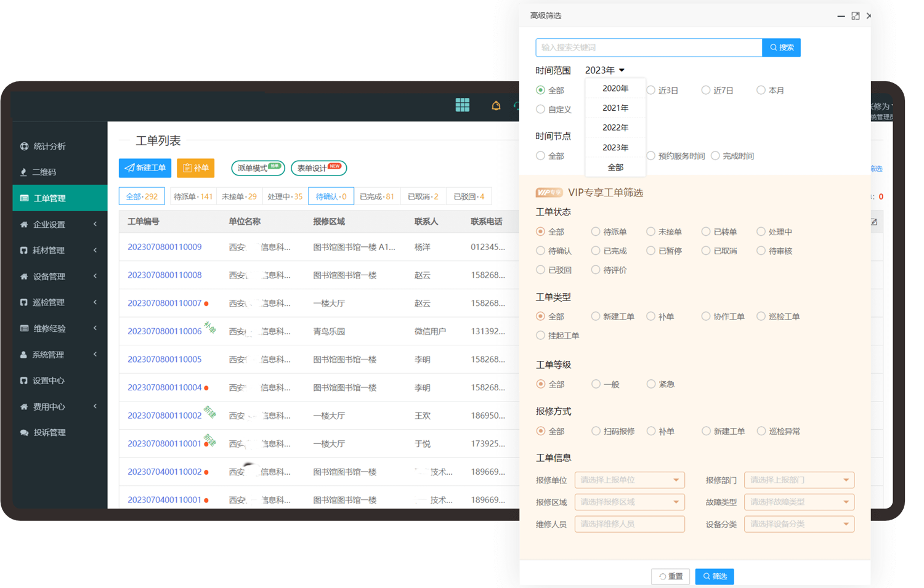Switch to the 处理中 tab
924x588 pixels.
tap(285, 197)
